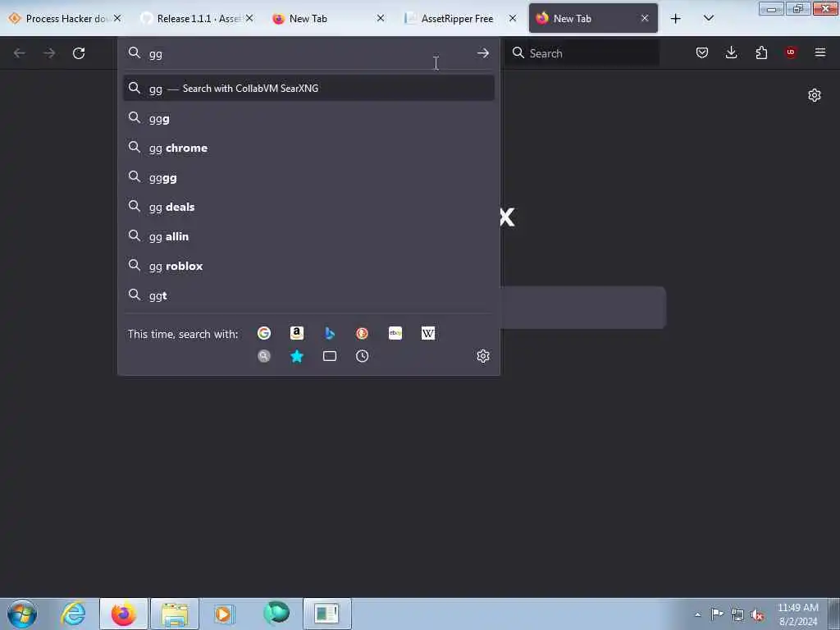Search with Google one-off engine icon
Screen dimensions: 840x630
pyautogui.click(x=263, y=333)
